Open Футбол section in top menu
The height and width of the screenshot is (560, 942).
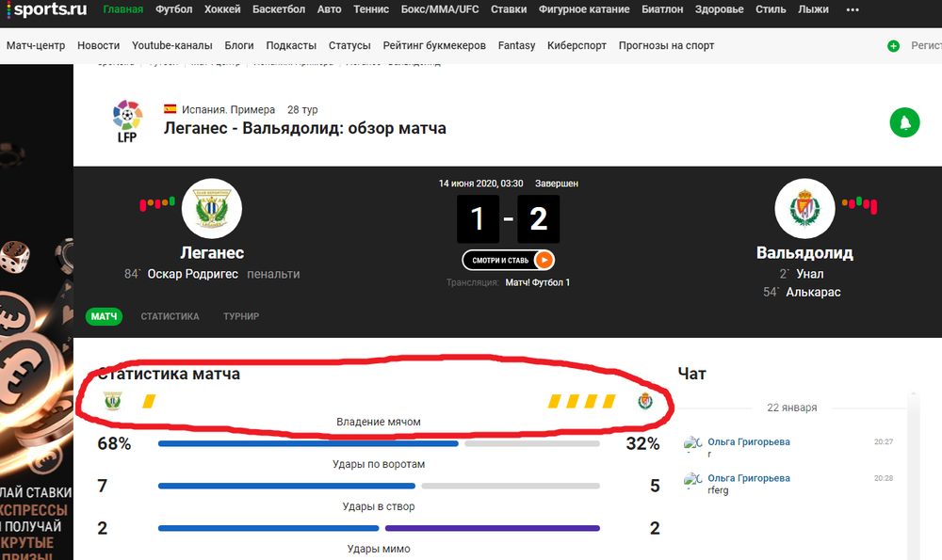pyautogui.click(x=173, y=9)
